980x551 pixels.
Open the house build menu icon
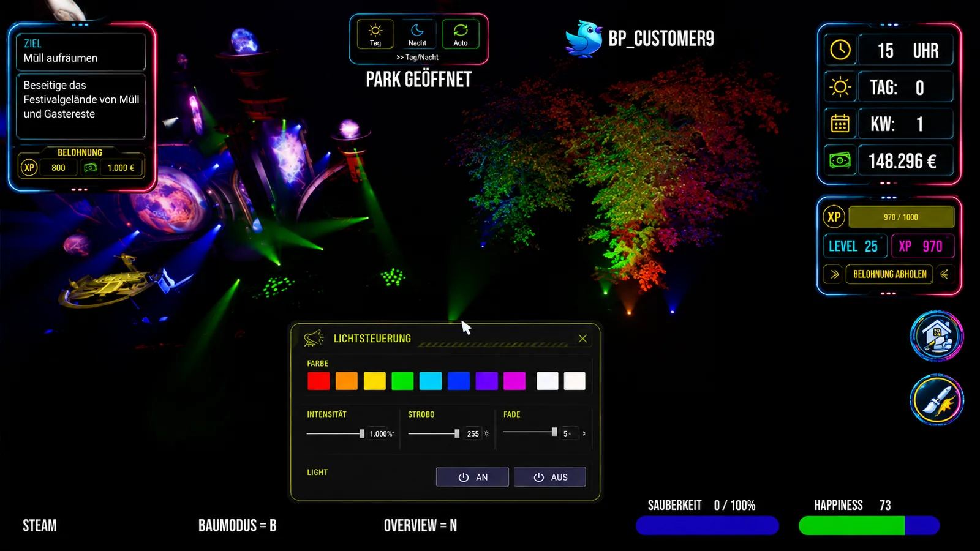[x=937, y=335]
